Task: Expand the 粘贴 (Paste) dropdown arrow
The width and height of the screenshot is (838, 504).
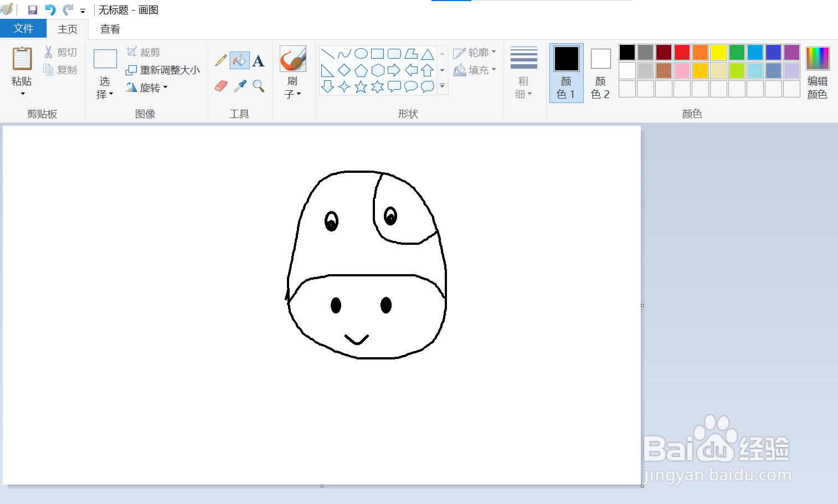Action: [x=23, y=94]
